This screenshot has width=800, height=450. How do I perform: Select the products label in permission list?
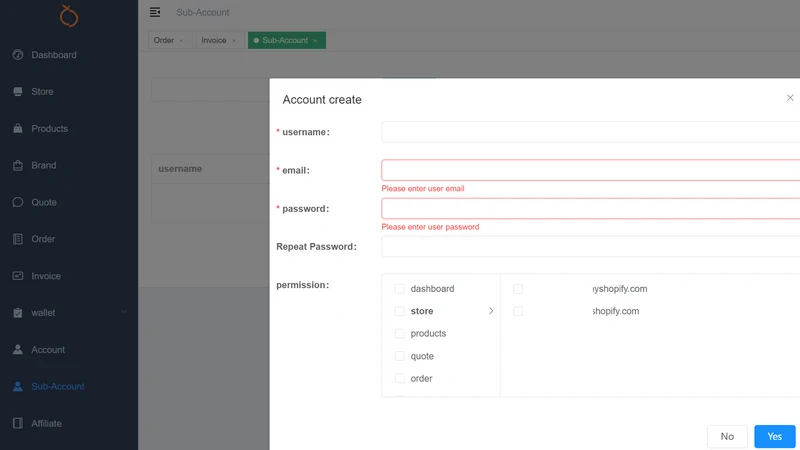pos(428,334)
